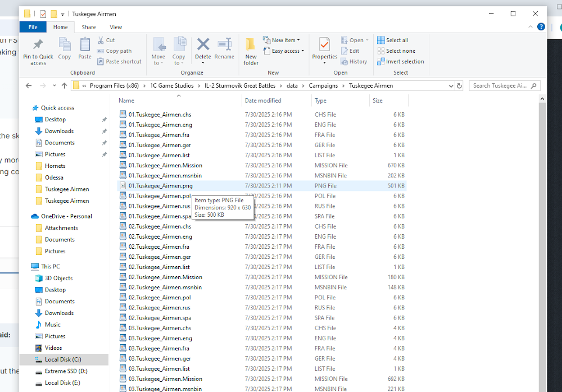Open Properties from the ribbon
The width and height of the screenshot is (562, 392).
324,44
